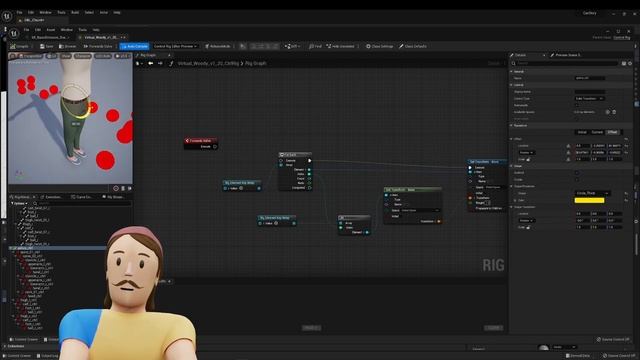Open Source Control Off status
640x360 pixels.
click(x=613, y=340)
